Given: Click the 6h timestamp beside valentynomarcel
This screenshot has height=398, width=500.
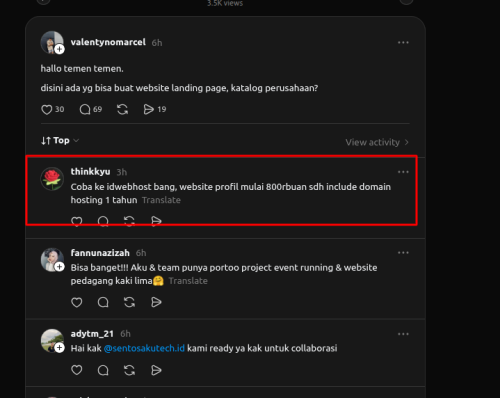Looking at the screenshot, I should [x=157, y=43].
